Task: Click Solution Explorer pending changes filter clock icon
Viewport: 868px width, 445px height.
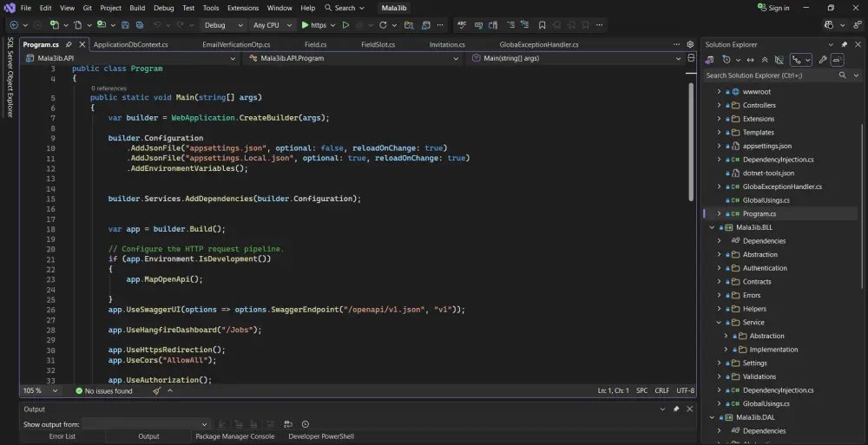Action: click(x=727, y=60)
